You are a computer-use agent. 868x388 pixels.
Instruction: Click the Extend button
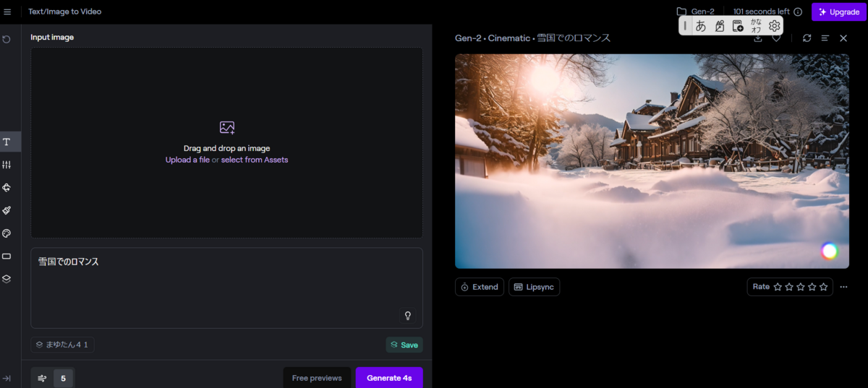click(x=480, y=287)
